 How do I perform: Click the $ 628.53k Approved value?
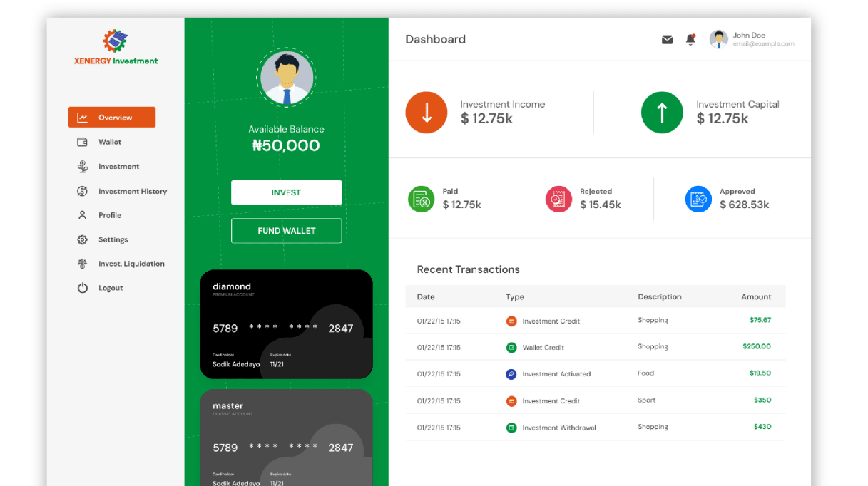(x=744, y=205)
